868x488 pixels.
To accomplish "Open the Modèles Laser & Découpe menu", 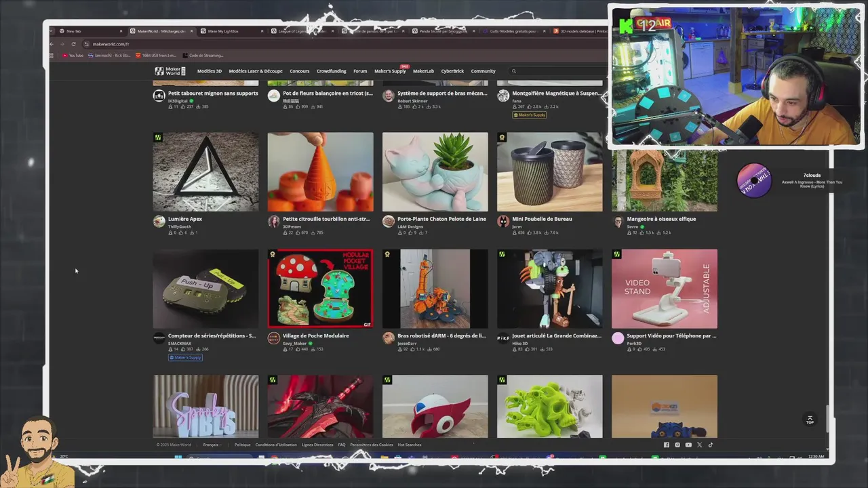I will (256, 71).
